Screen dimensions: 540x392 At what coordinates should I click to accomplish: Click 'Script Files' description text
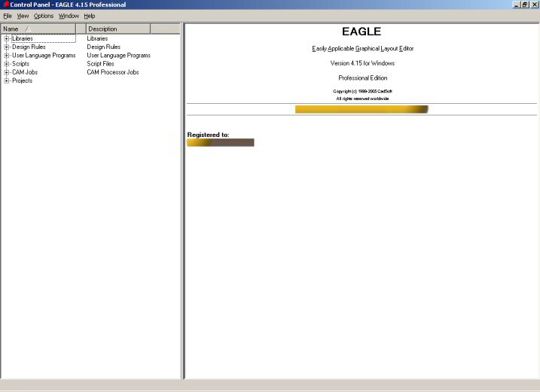coord(100,64)
